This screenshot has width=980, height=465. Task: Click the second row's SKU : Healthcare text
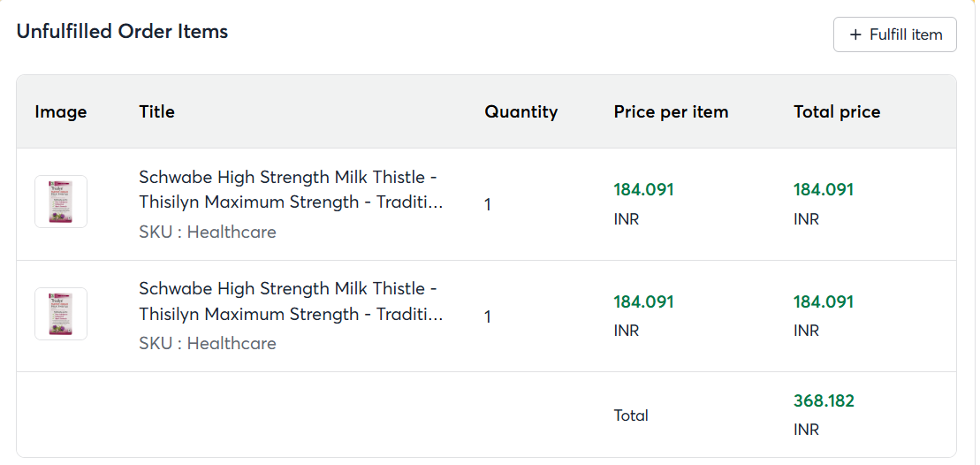[x=207, y=343]
